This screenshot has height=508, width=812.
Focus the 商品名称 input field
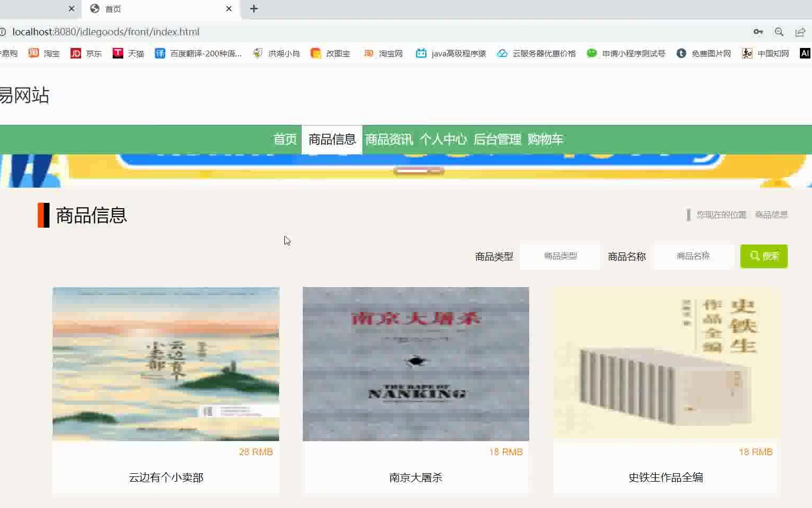pos(694,256)
